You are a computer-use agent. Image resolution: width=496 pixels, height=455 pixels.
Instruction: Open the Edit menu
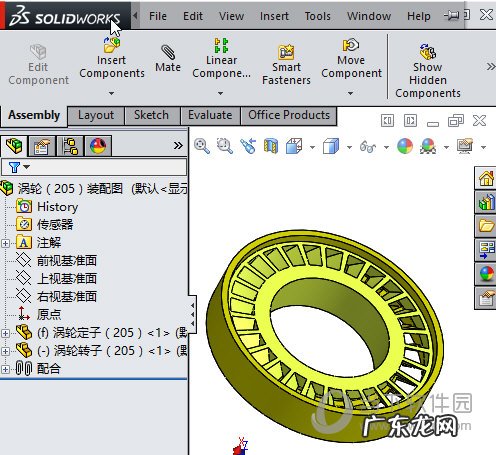(193, 16)
